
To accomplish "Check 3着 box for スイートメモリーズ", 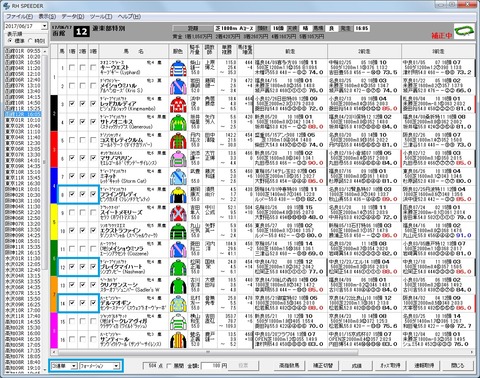I will point(93,212).
